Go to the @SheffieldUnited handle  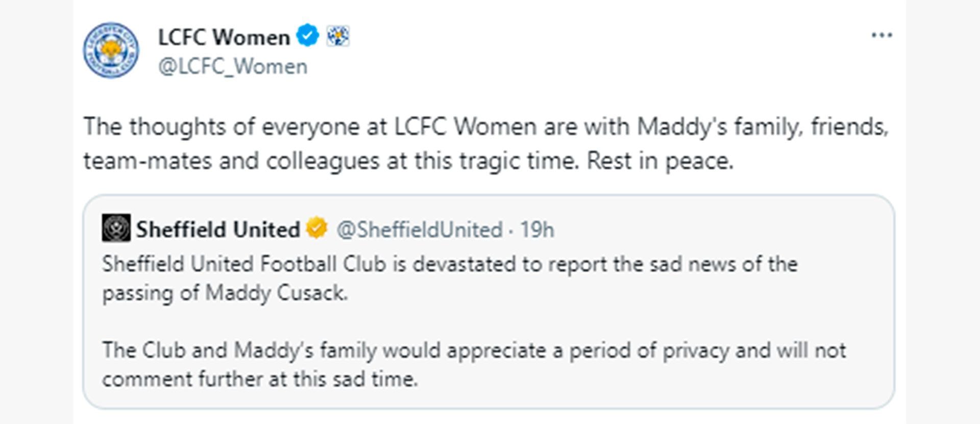pos(420,230)
